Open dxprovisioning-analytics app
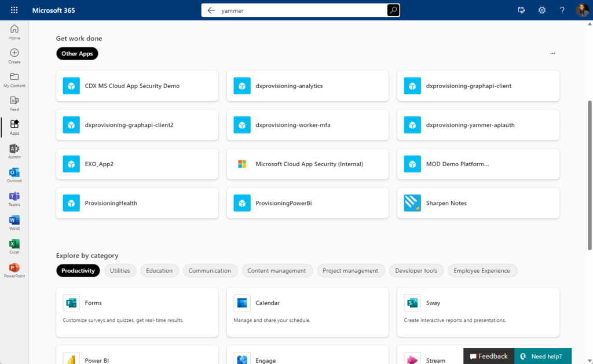The image size is (593, 364). click(308, 86)
